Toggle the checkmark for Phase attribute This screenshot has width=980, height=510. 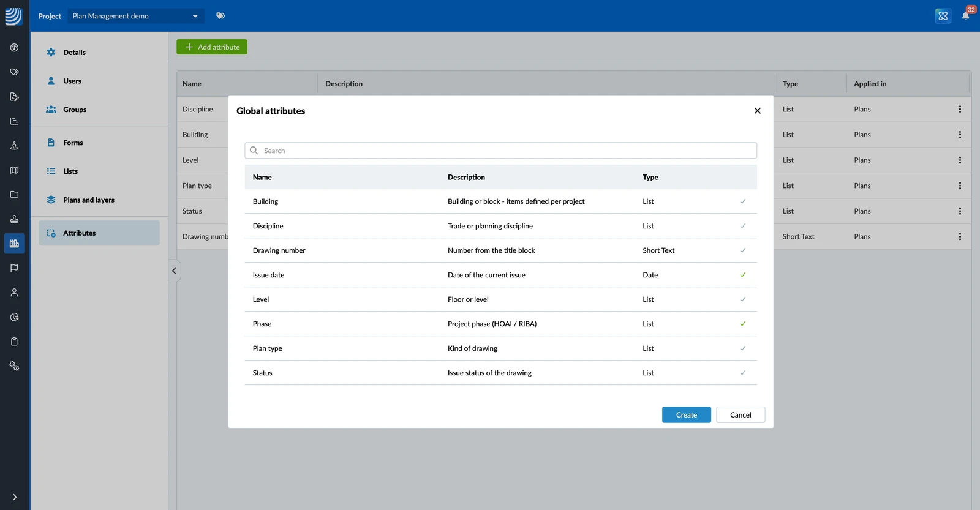pyautogui.click(x=743, y=324)
